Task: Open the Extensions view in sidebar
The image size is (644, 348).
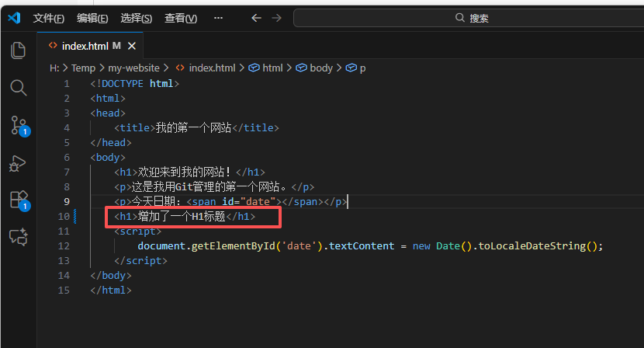Action: [x=19, y=200]
